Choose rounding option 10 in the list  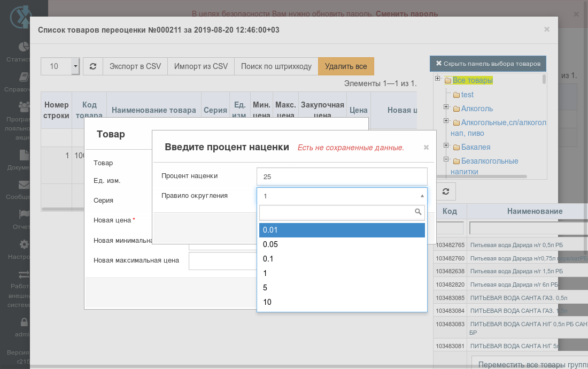[342, 302]
